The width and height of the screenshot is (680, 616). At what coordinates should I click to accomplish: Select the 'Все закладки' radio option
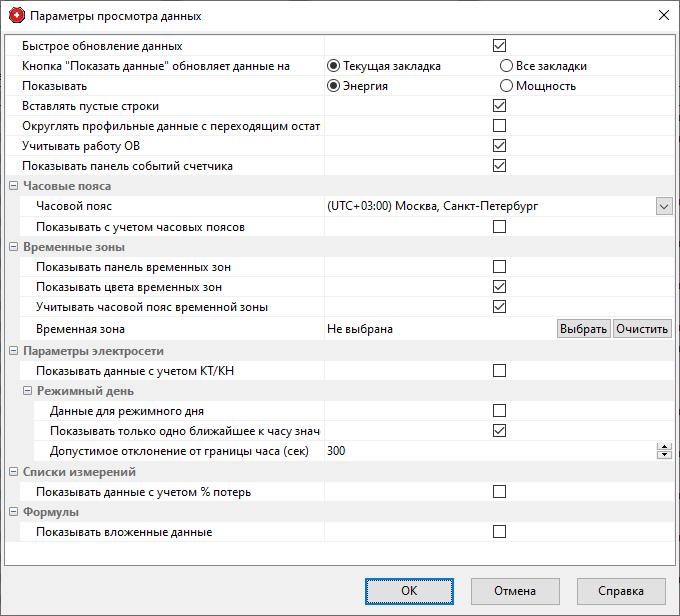tap(507, 66)
